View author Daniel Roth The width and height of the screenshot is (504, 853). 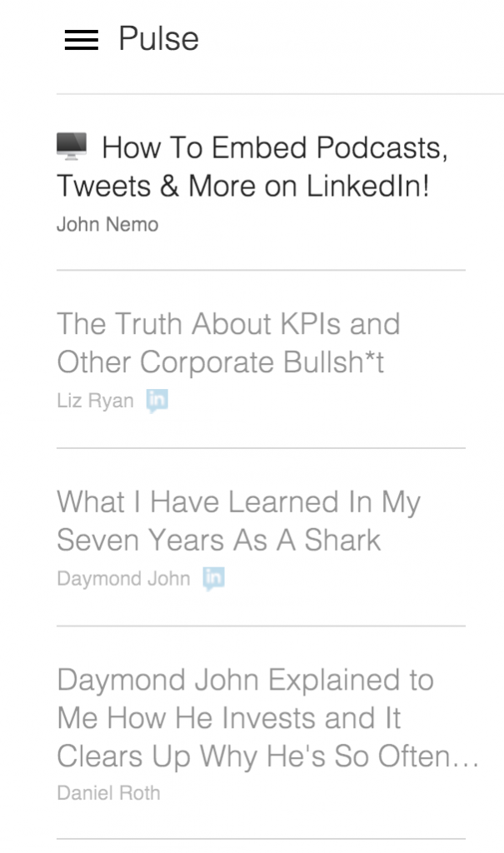click(108, 793)
